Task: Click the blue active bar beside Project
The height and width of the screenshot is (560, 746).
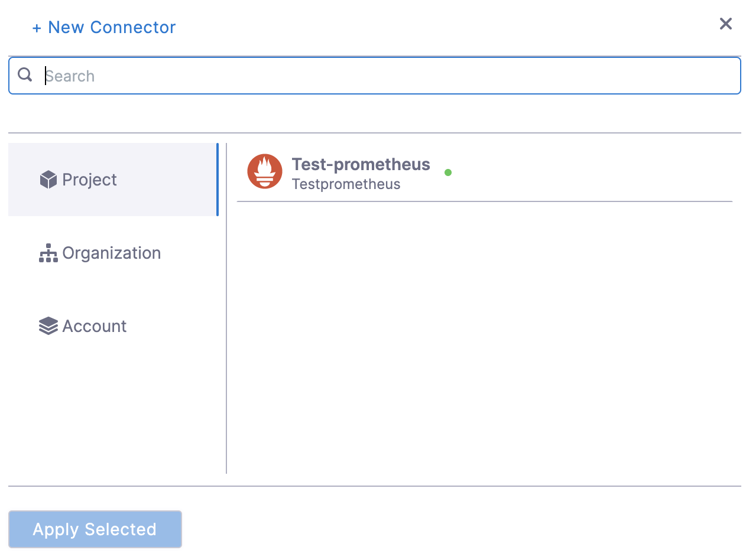Action: 217,180
